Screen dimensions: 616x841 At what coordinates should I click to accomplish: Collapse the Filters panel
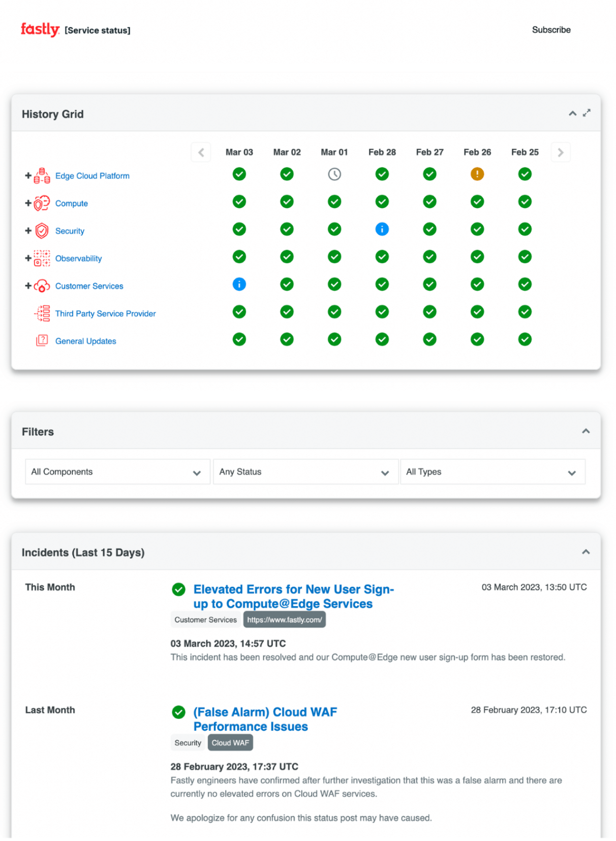pyautogui.click(x=586, y=431)
